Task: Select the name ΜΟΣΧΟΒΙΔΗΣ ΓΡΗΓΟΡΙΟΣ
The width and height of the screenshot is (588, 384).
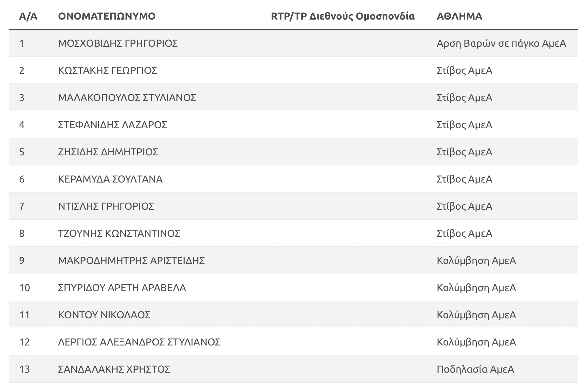Action: click(x=118, y=43)
